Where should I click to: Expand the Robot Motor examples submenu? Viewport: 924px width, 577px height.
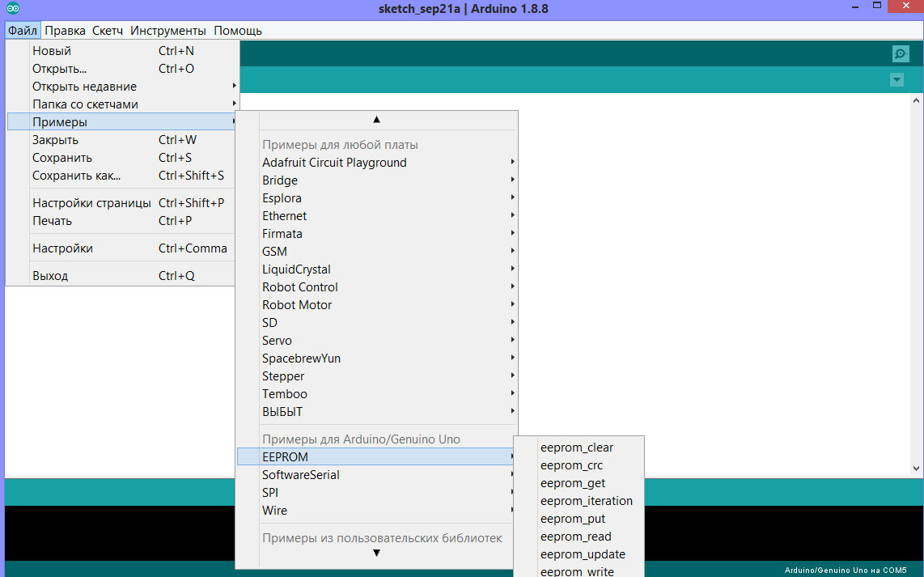point(376,305)
